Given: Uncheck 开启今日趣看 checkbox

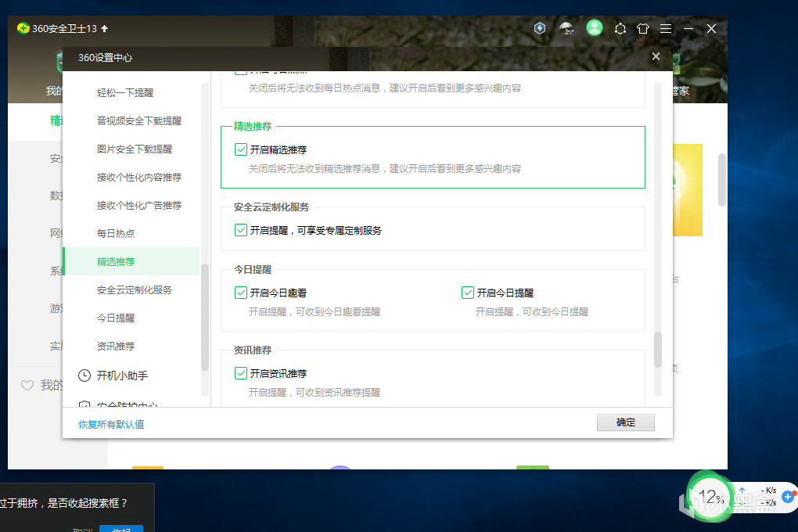Looking at the screenshot, I should [241, 293].
